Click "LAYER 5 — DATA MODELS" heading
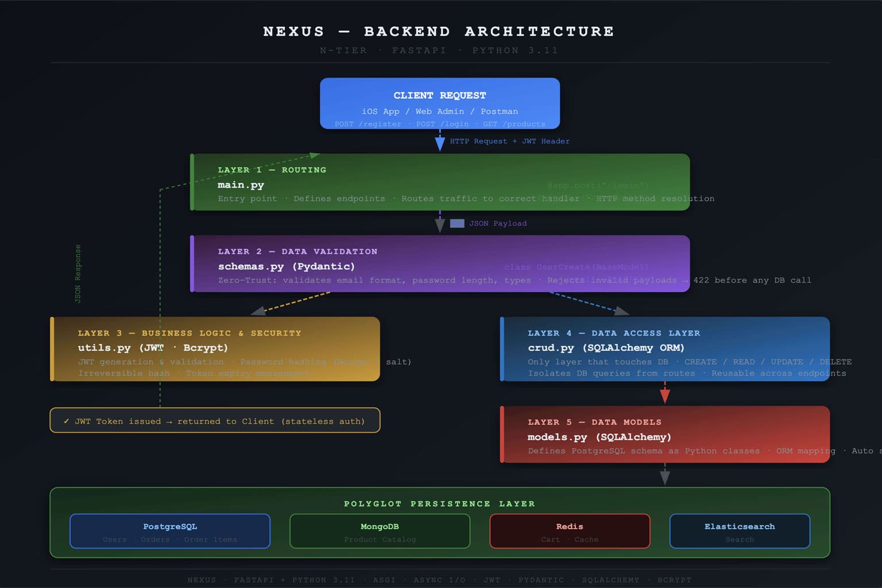882x588 pixels. point(594,422)
